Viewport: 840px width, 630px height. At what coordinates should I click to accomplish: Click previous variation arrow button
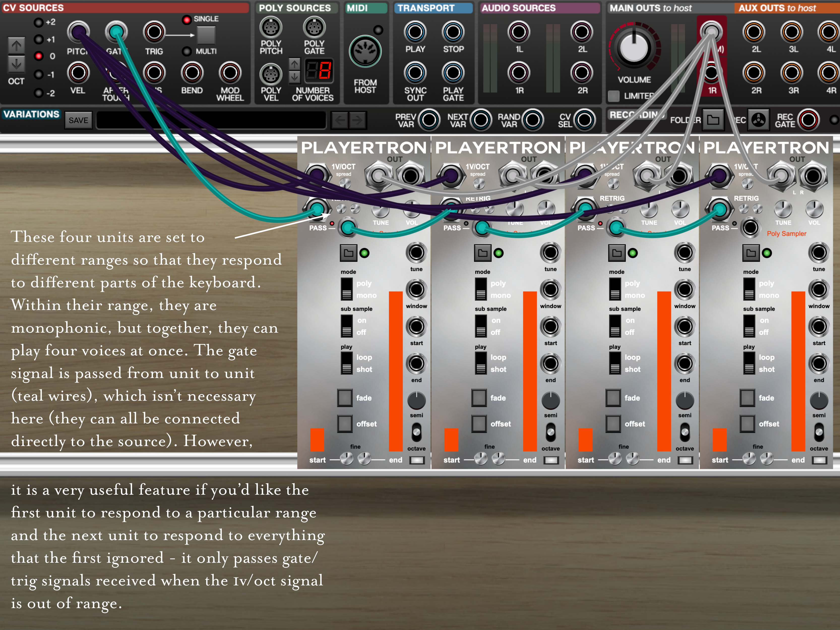click(340, 120)
